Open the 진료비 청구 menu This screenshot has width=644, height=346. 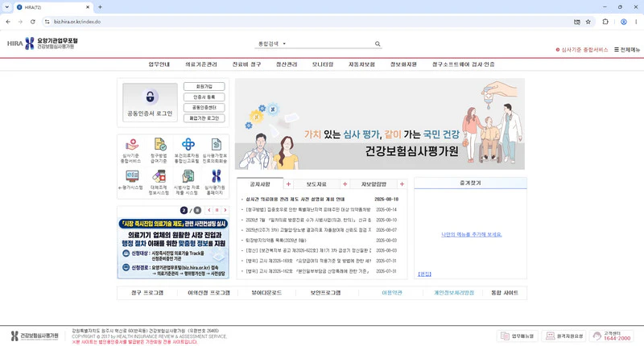pos(246,64)
